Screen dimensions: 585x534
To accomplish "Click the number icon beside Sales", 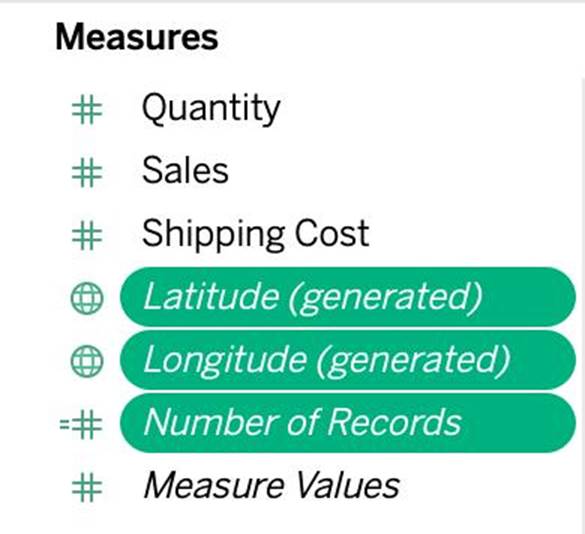I will coord(87,173).
